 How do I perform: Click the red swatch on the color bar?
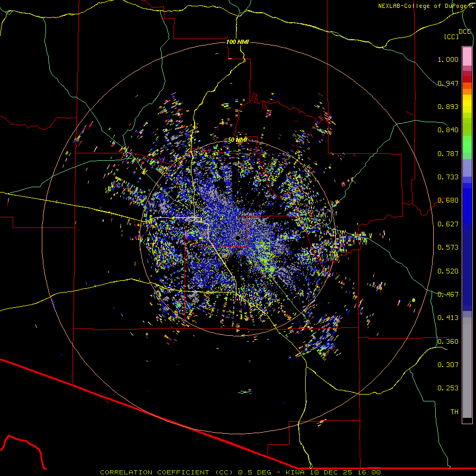pos(467,79)
